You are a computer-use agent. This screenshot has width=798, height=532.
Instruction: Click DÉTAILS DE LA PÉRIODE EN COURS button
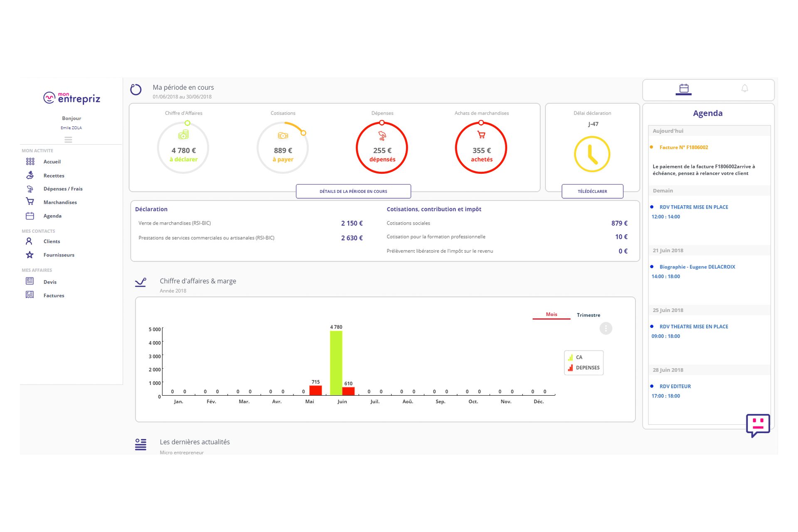tap(353, 191)
